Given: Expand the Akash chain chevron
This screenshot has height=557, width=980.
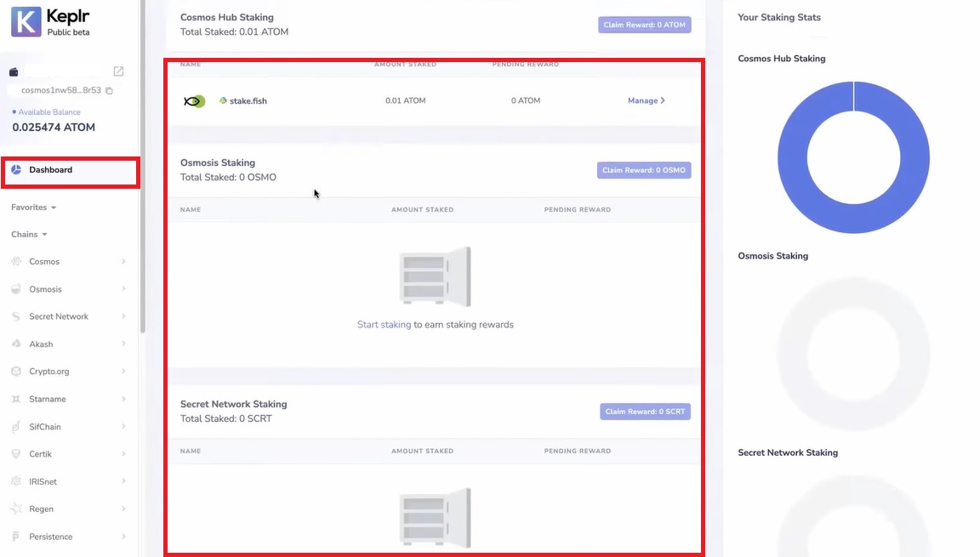Looking at the screenshot, I should [x=123, y=344].
